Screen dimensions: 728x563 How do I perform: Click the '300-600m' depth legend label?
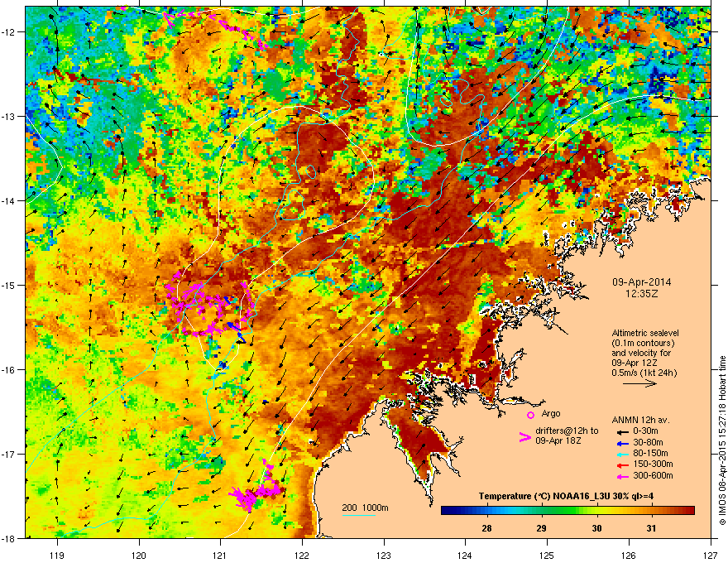(x=653, y=476)
